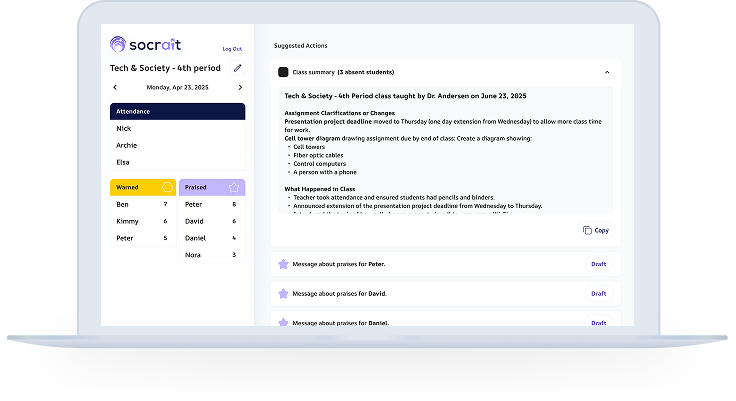Click the star icon in Praised header
736x401 pixels.
click(x=234, y=187)
